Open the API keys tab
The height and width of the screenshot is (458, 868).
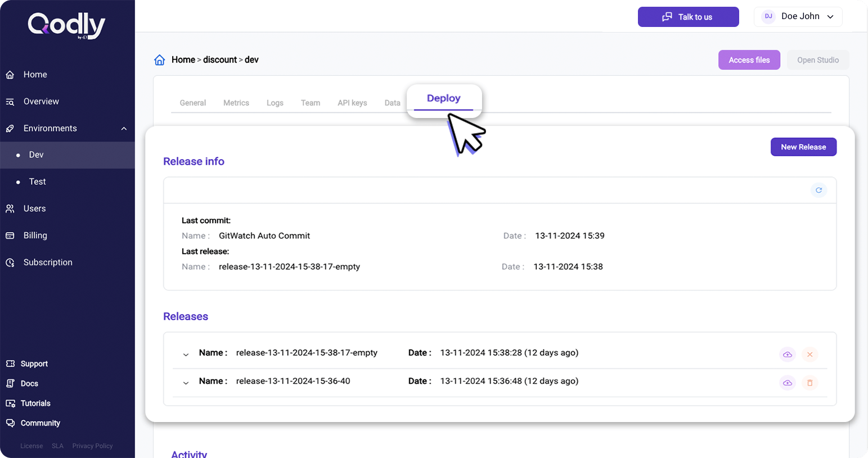click(x=352, y=103)
